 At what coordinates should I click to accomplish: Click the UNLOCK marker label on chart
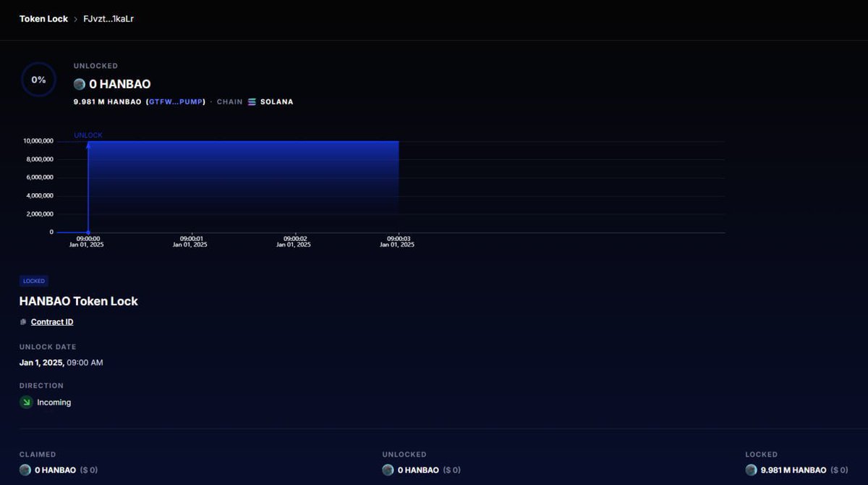(x=88, y=135)
